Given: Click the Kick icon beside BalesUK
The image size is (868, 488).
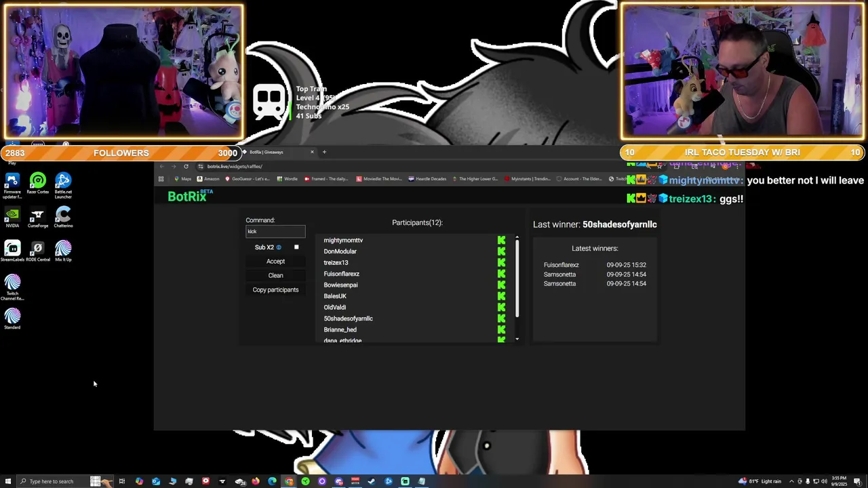Looking at the screenshot, I should click(x=501, y=296).
